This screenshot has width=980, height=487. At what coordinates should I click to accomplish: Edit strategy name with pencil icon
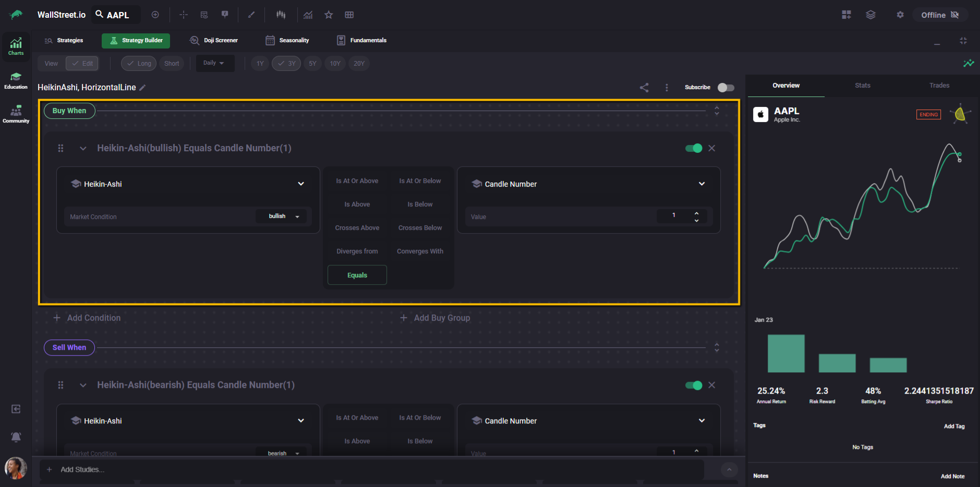point(142,88)
